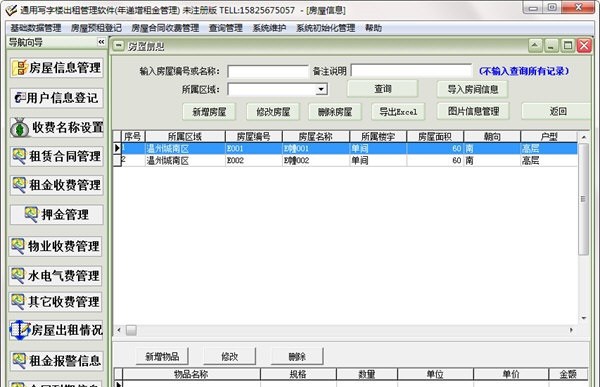Open the 房屋预租登记 menu
The image size is (600, 387).
click(x=96, y=28)
